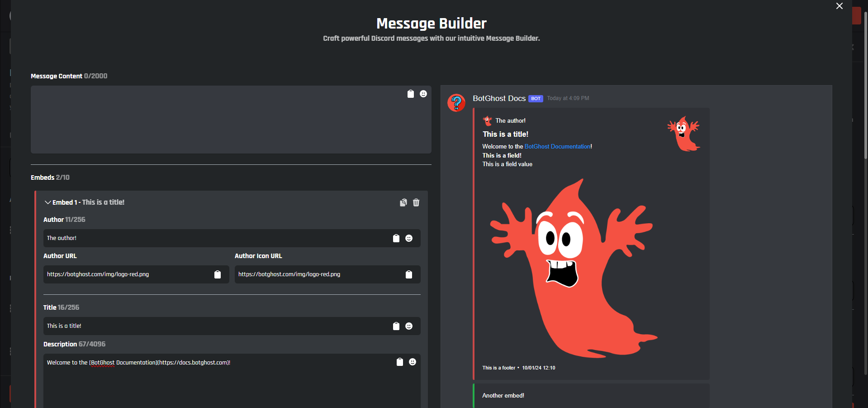Focus the Author URL input field
This screenshot has height=408, width=868.
point(127,274)
